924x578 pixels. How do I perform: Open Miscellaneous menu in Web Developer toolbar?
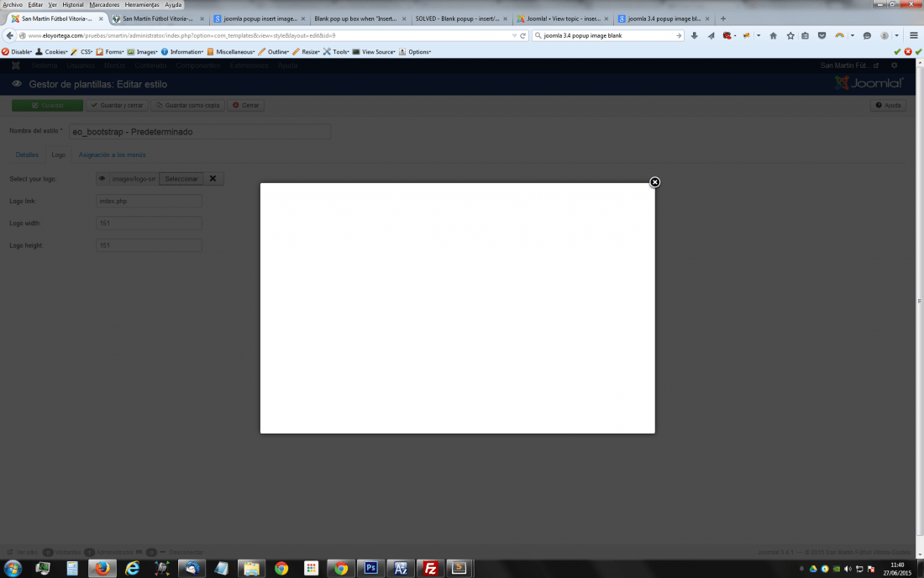tap(230, 52)
